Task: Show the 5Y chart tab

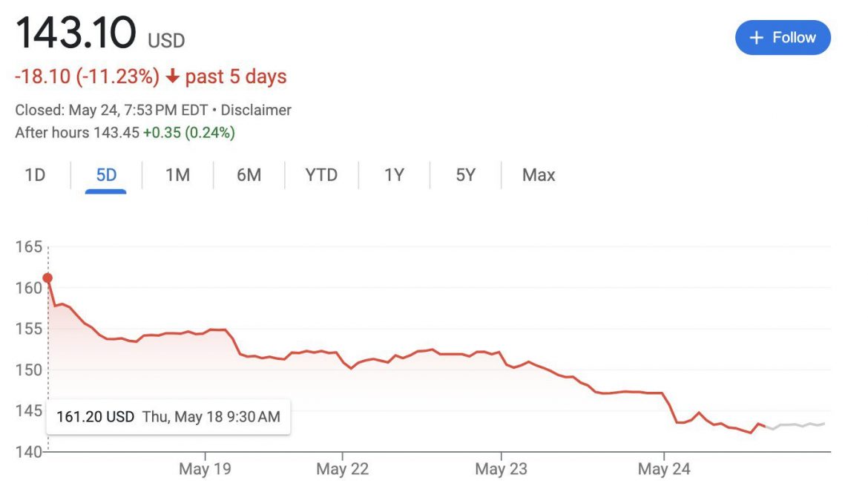Action: [x=465, y=175]
